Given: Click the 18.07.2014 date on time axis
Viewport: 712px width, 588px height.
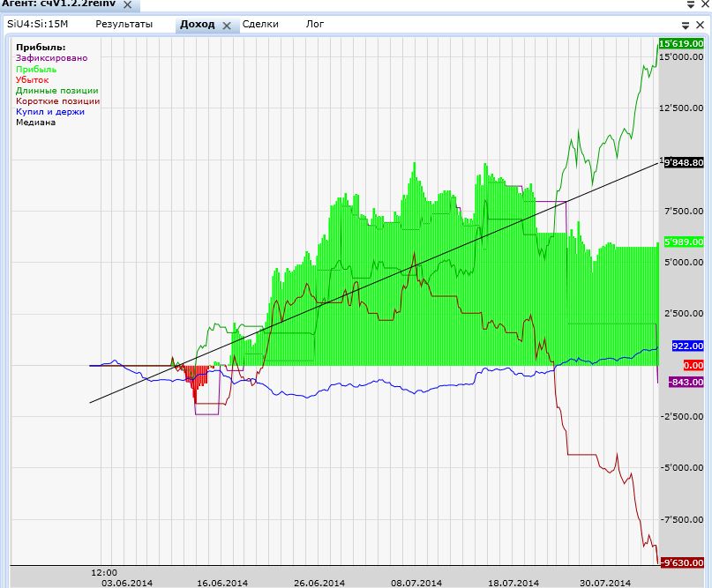Looking at the screenshot, I should [x=513, y=583].
